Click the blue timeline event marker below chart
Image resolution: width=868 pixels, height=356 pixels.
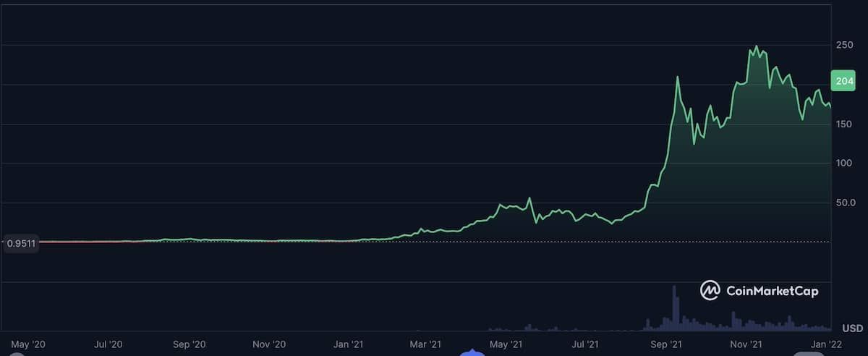click(x=472, y=352)
